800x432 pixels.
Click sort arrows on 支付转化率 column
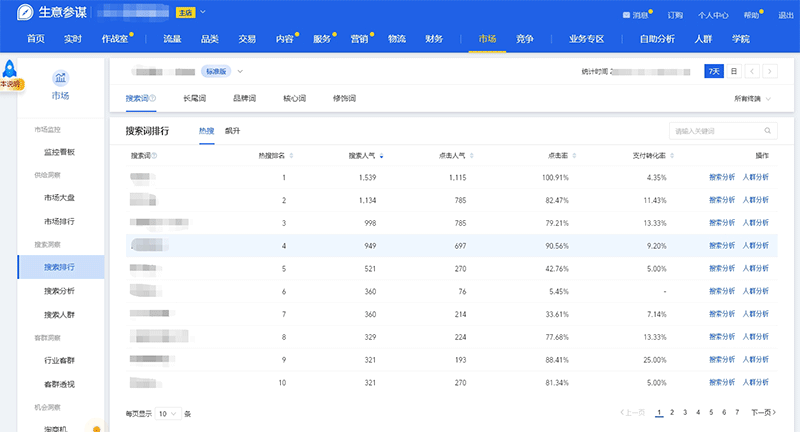click(671, 156)
